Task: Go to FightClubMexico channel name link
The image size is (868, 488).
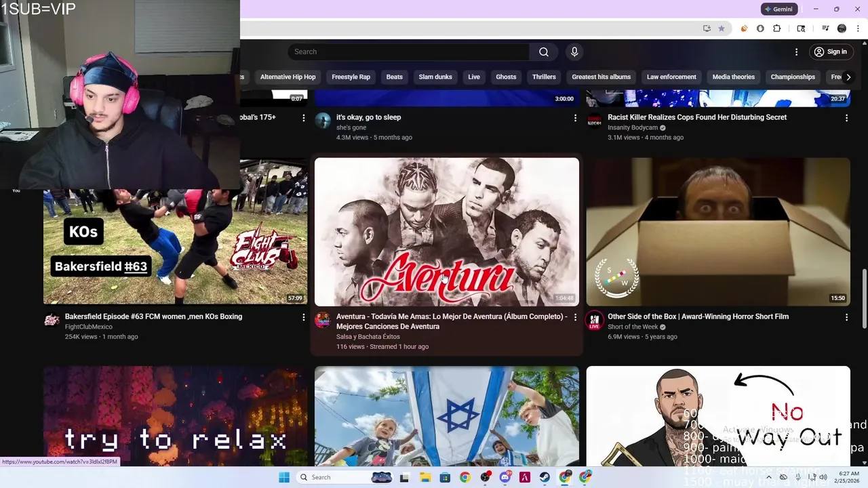Action: pyautogui.click(x=89, y=327)
